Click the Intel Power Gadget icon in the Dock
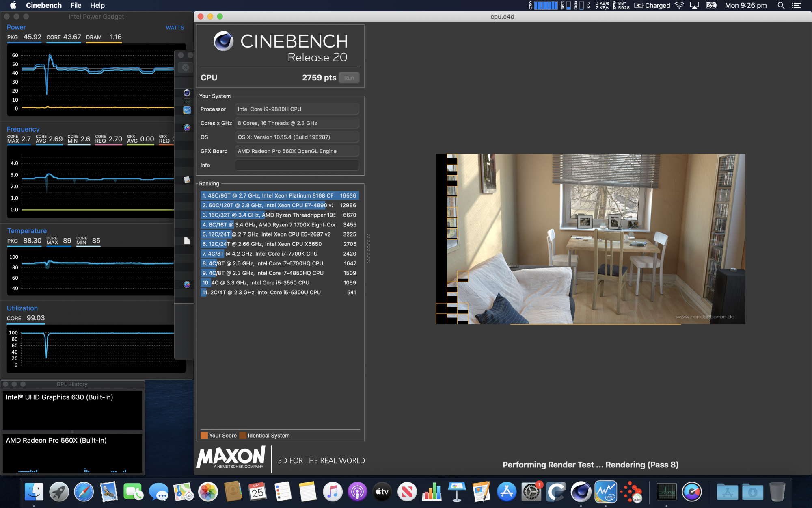This screenshot has height=508, width=812. [606, 492]
